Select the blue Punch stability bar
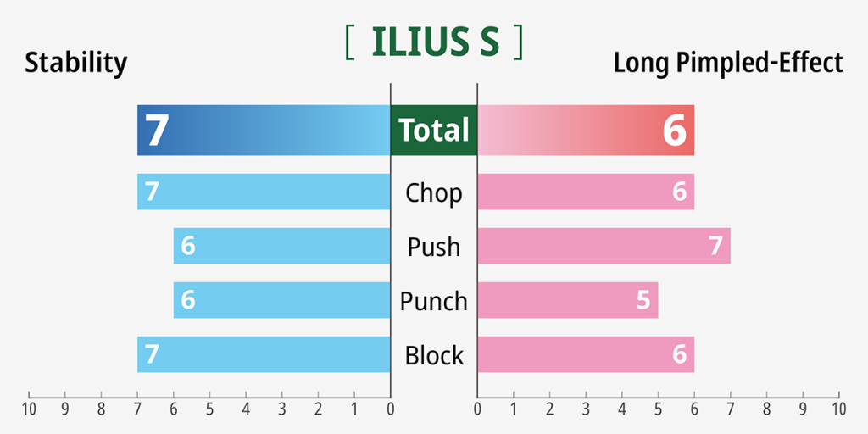Screen dimensions: 868x434 tap(282, 301)
